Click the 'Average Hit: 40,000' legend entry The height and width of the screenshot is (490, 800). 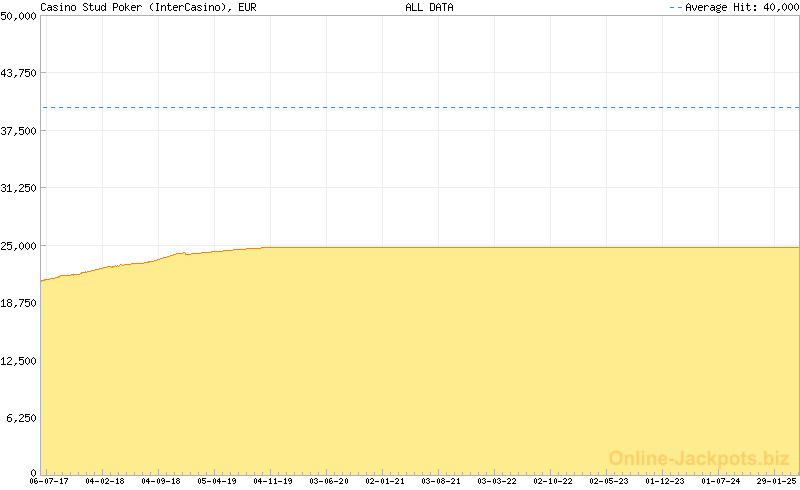click(733, 7)
